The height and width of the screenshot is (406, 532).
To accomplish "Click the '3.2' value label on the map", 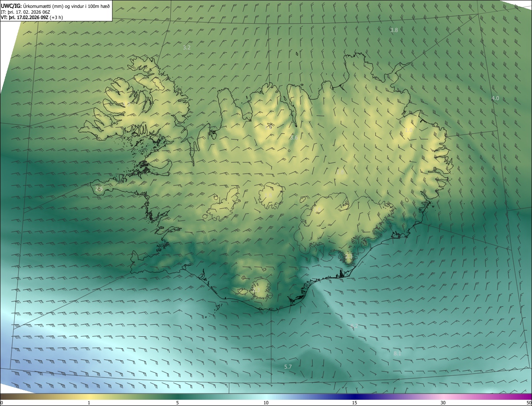I will [187, 48].
